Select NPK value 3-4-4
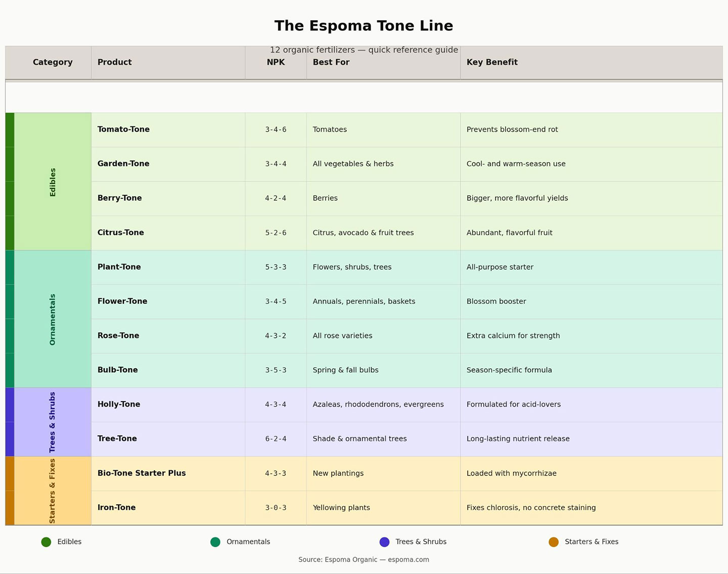Viewport: 728px width, 574px height. click(276, 164)
